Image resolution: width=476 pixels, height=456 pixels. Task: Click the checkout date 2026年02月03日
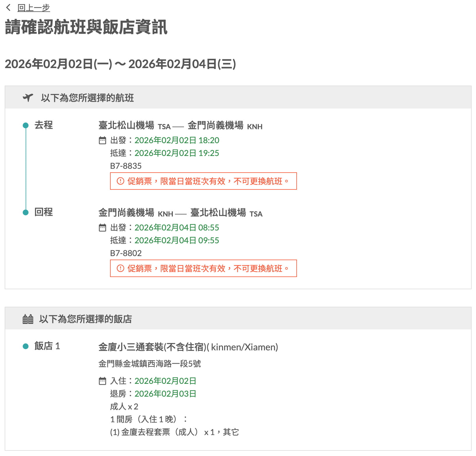(165, 394)
